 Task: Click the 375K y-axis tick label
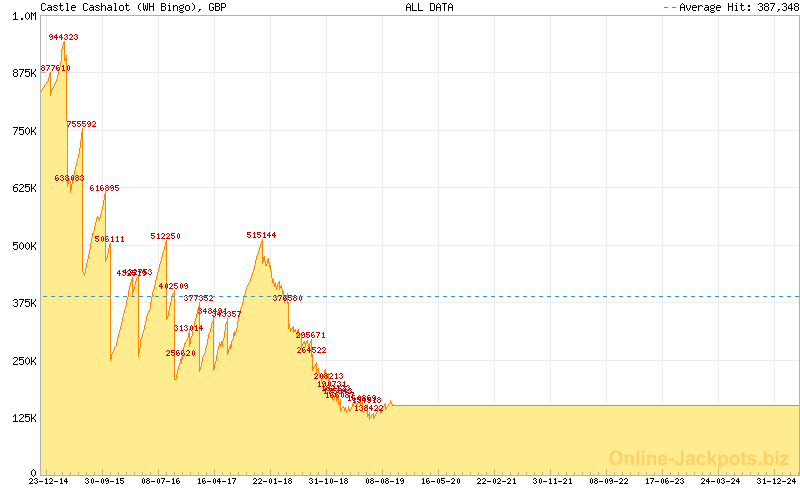(x=23, y=303)
